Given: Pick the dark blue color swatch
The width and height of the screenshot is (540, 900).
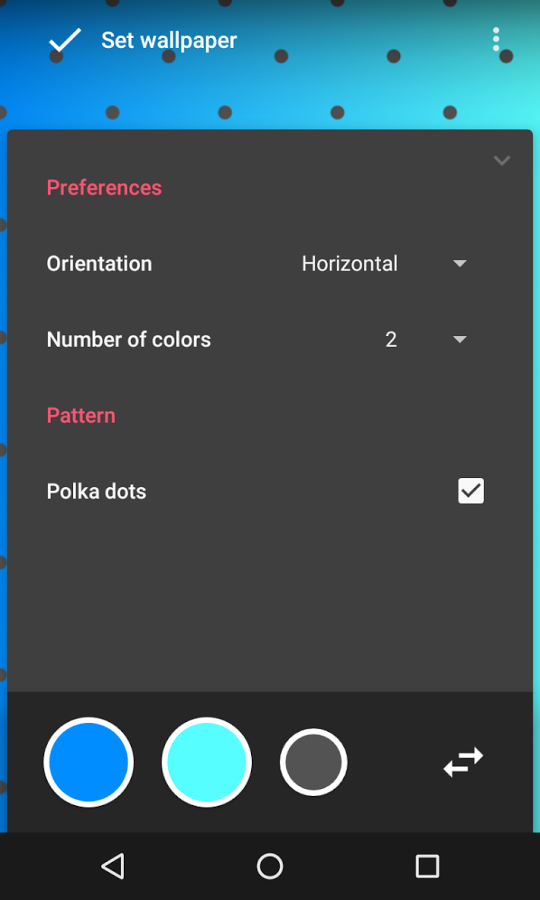Looking at the screenshot, I should click(88, 762).
